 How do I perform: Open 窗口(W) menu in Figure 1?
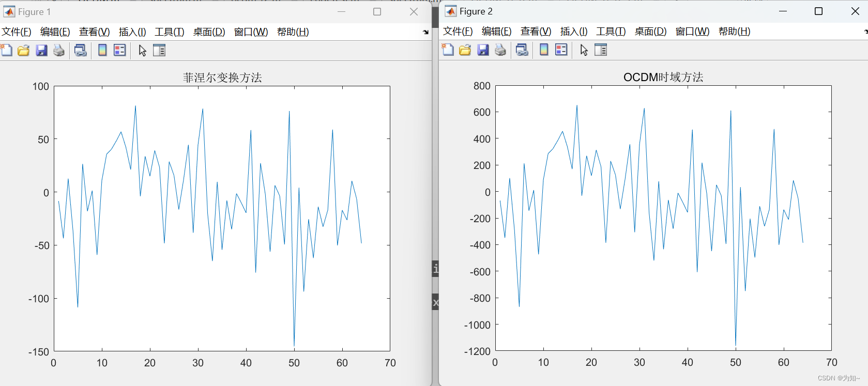pos(251,32)
